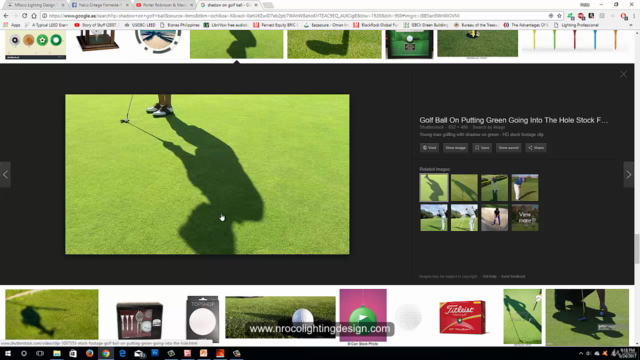Click the page vertical scrollbar thumb
This screenshot has height=360, width=640.
637,248
